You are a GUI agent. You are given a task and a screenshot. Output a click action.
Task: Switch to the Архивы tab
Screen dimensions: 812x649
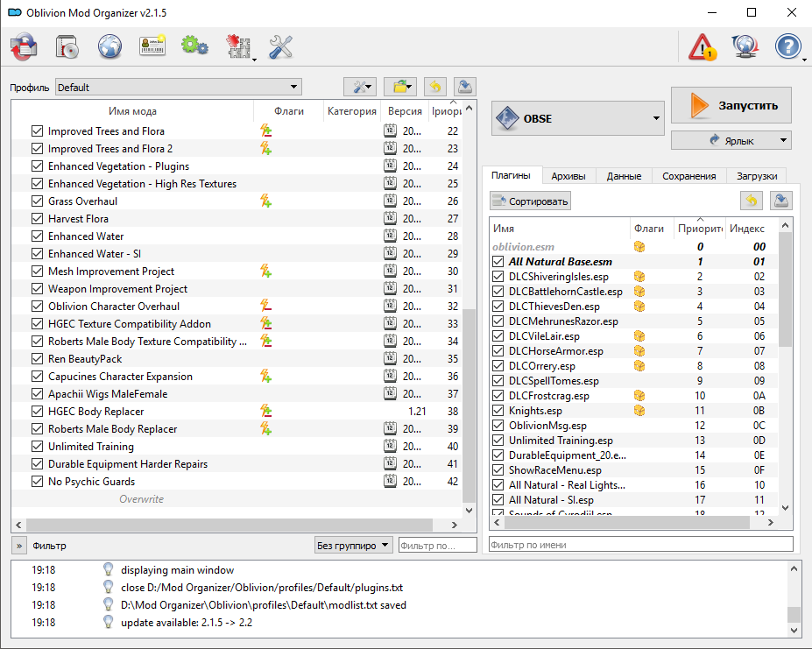[x=568, y=176]
